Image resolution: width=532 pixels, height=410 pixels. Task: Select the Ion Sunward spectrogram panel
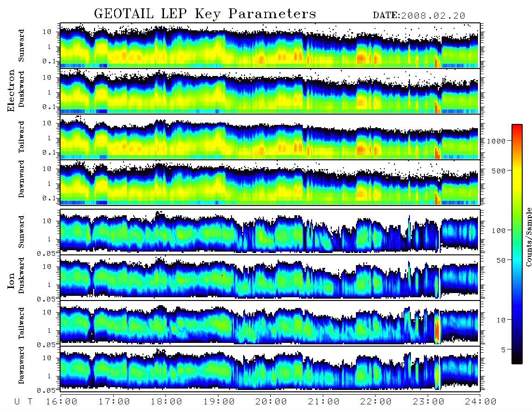click(x=270, y=232)
